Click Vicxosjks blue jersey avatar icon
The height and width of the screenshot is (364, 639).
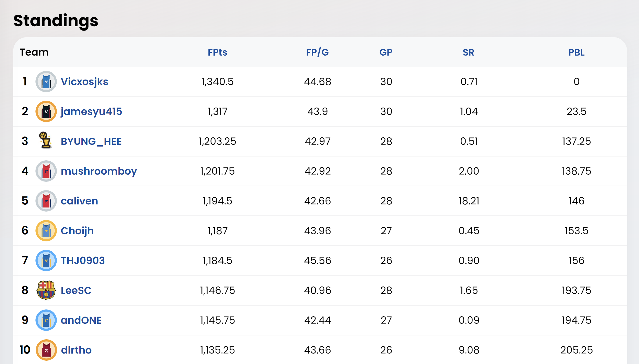tap(46, 82)
